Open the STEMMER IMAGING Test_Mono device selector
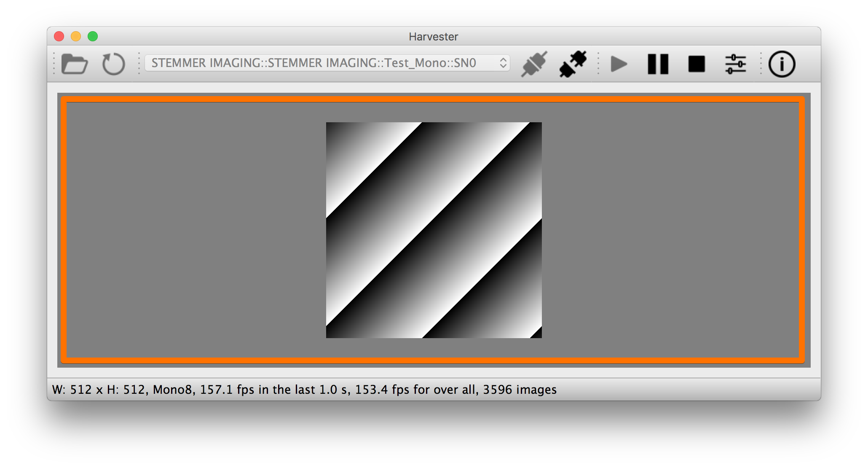The height and width of the screenshot is (468, 868). point(327,63)
